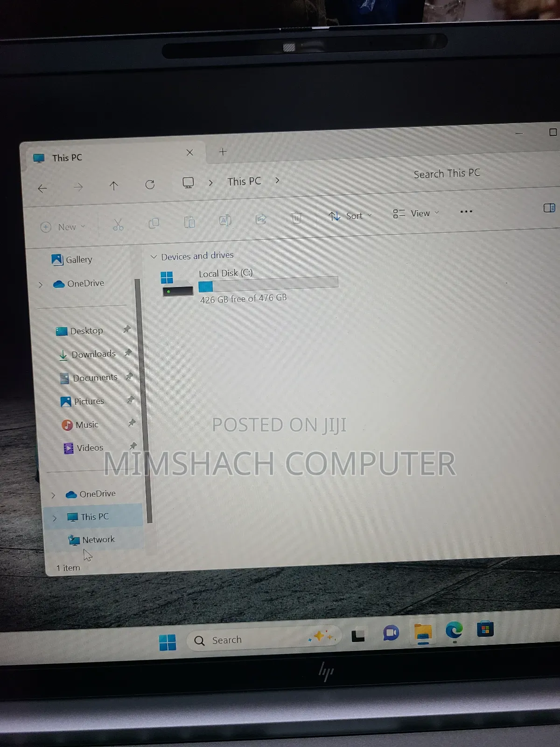Click the Rename icon in toolbar
This screenshot has height=747, width=560.
[225, 220]
